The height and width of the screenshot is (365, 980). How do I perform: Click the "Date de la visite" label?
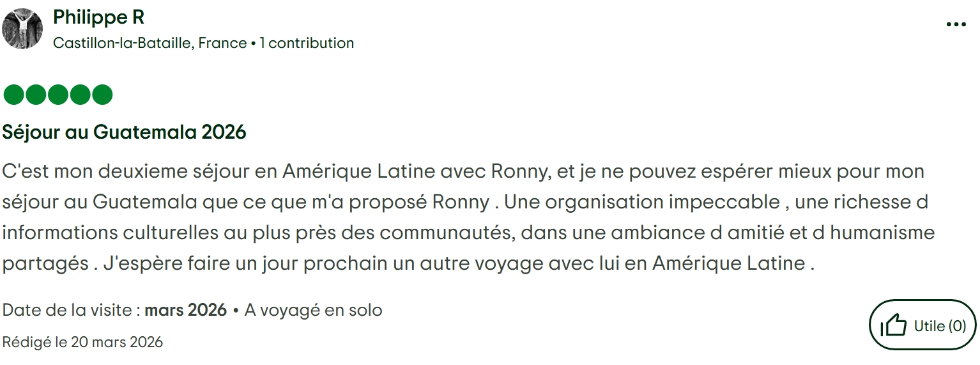point(71,310)
